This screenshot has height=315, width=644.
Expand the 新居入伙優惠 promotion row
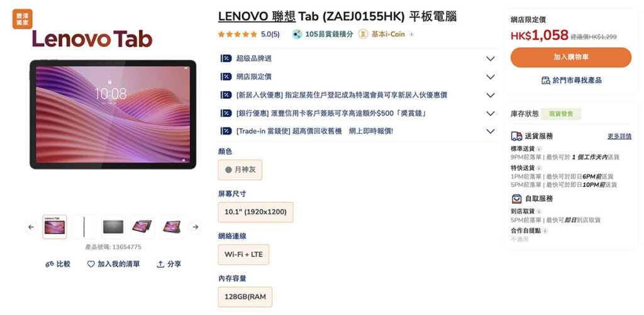tap(358, 96)
